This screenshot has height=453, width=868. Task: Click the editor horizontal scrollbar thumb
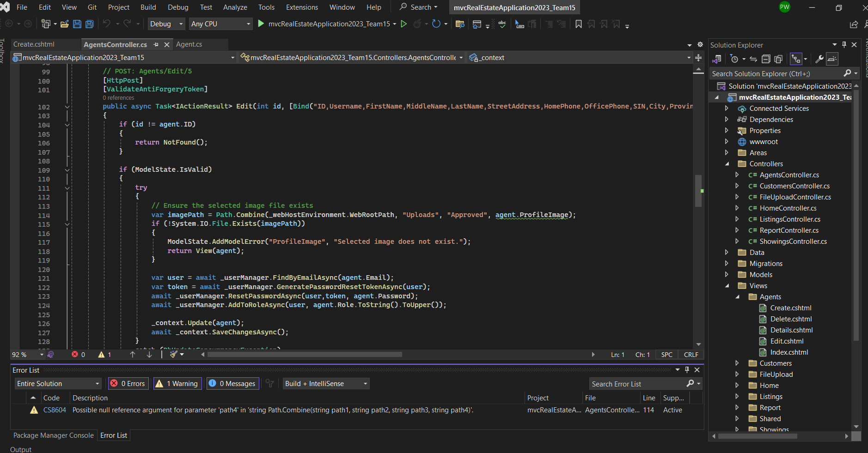(x=305, y=355)
